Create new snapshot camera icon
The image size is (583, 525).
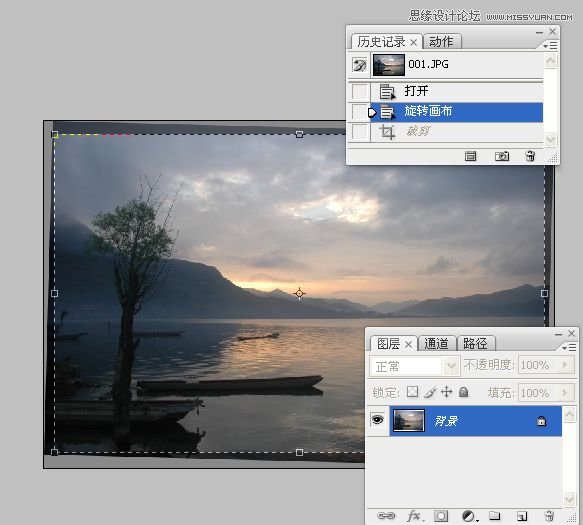coord(502,156)
